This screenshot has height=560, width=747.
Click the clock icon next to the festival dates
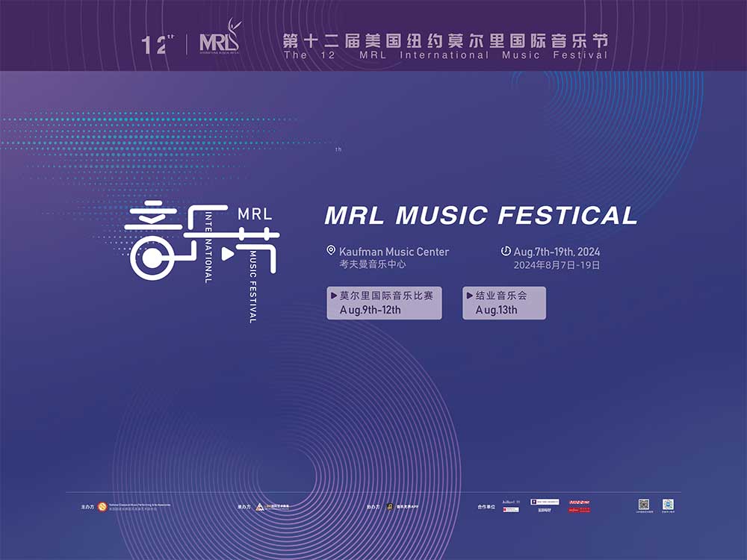pyautogui.click(x=506, y=251)
